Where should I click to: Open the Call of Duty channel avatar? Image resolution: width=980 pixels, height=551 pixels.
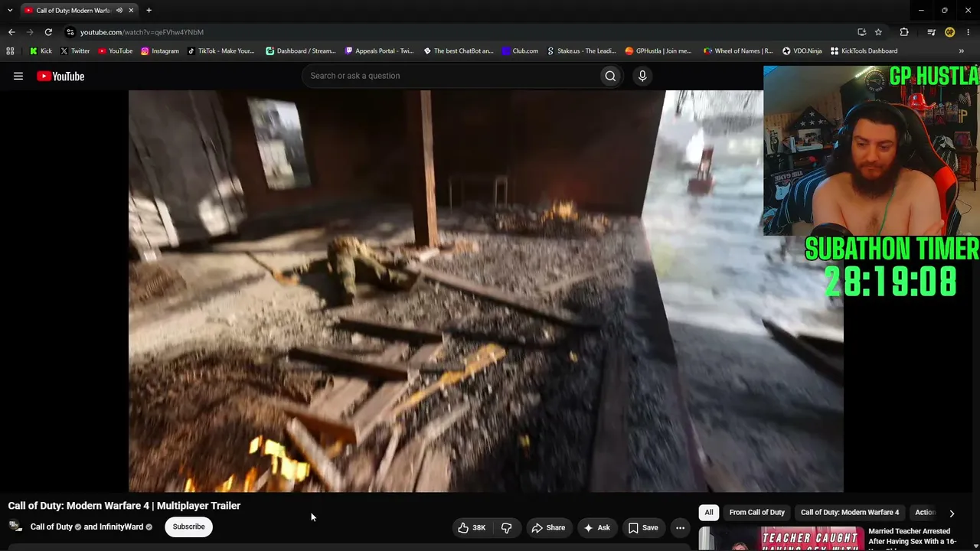pos(15,527)
